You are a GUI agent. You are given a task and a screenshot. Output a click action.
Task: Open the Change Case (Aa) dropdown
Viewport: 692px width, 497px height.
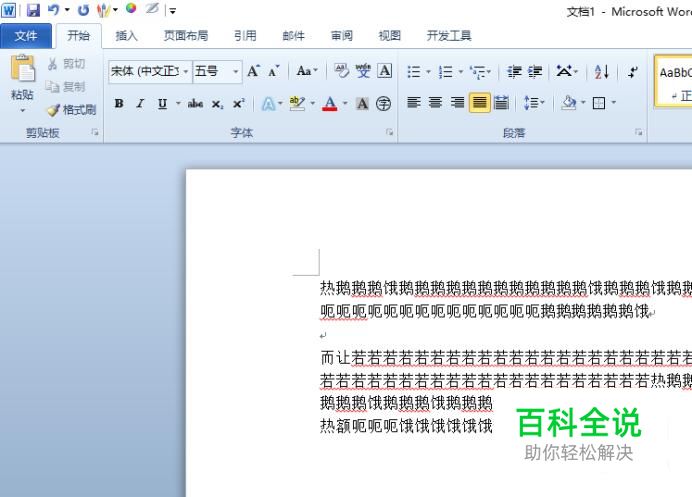tap(307, 71)
